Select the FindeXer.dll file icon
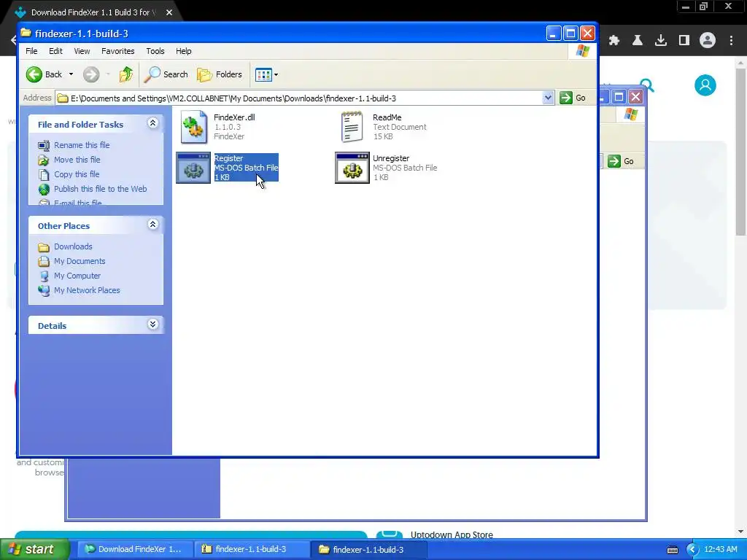747x560 pixels. 193,127
